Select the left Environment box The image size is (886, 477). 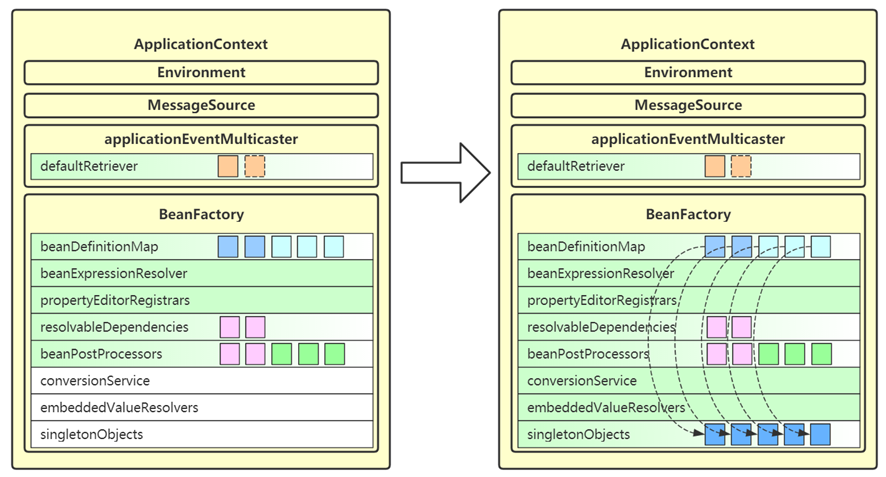tap(201, 73)
